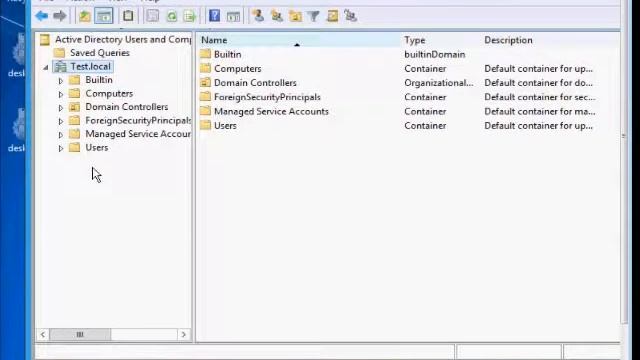The image size is (640, 360).
Task: Open Properties using the grayed sheet icon
Action: (x=153, y=16)
